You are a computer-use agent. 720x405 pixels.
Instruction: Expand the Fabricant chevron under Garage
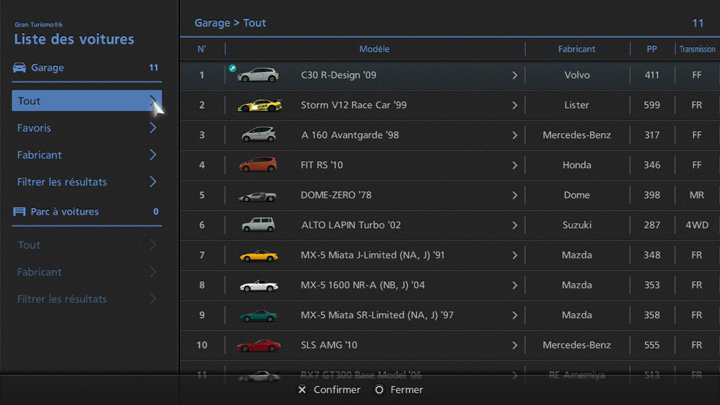(153, 155)
